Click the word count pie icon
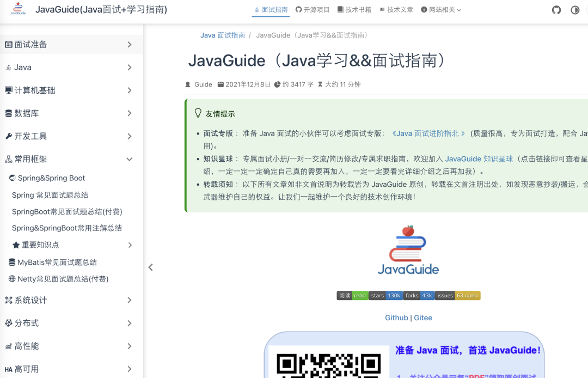The height and width of the screenshot is (378, 588). click(x=277, y=84)
